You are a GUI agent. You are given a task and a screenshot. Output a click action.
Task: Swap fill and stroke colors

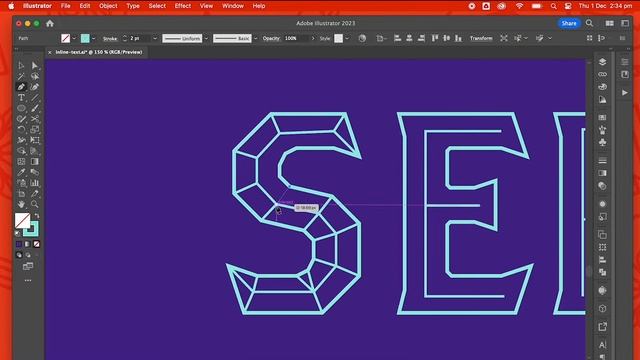(x=37, y=215)
